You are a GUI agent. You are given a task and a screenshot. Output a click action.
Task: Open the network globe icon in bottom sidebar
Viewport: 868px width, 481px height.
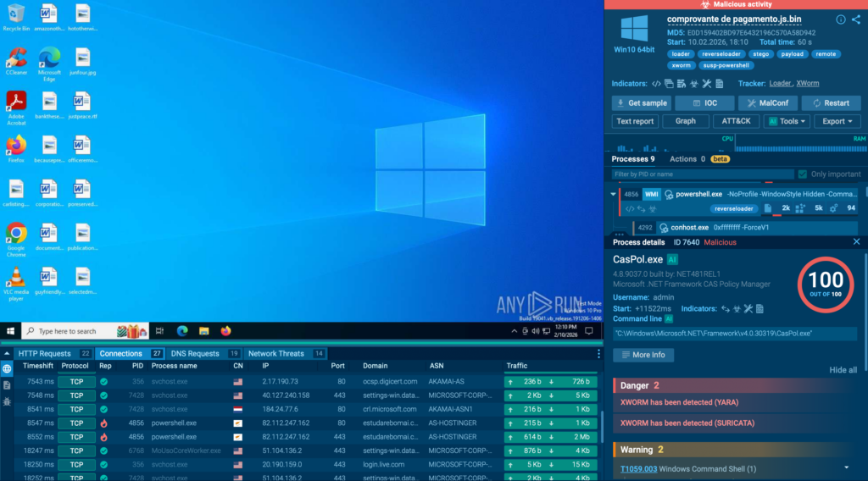[7, 369]
